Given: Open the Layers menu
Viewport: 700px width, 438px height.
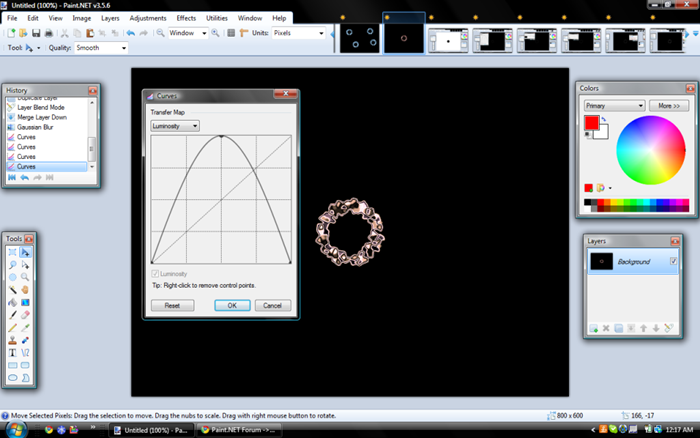Looking at the screenshot, I should point(110,18).
